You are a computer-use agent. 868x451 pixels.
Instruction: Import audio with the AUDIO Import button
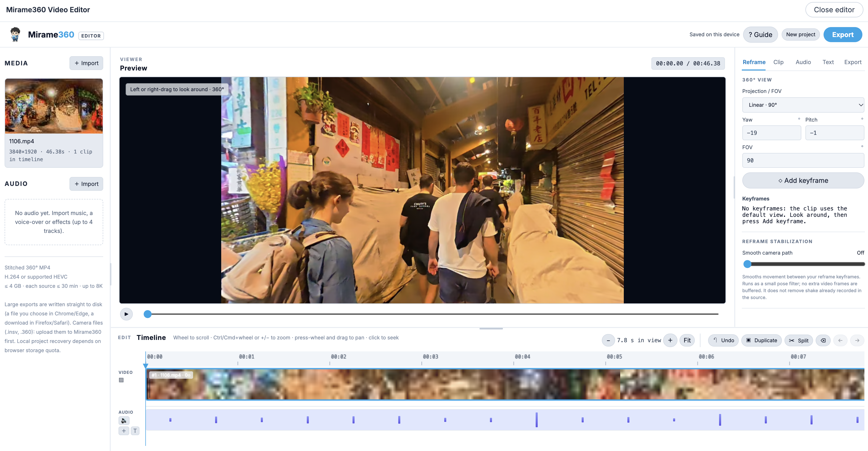pyautogui.click(x=86, y=184)
